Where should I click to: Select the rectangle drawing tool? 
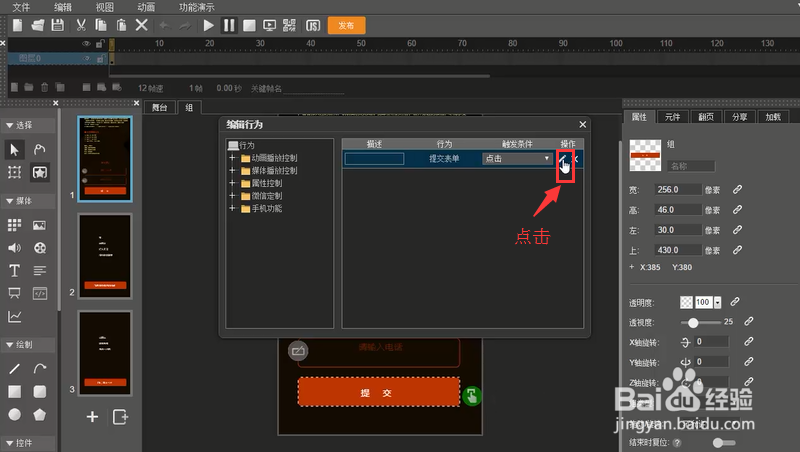pyautogui.click(x=14, y=391)
